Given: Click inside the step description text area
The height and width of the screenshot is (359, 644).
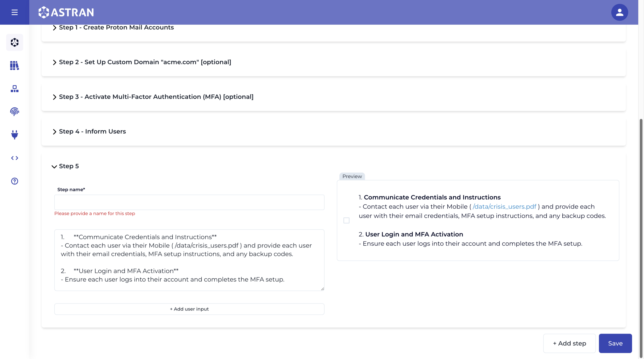Looking at the screenshot, I should point(189,260).
